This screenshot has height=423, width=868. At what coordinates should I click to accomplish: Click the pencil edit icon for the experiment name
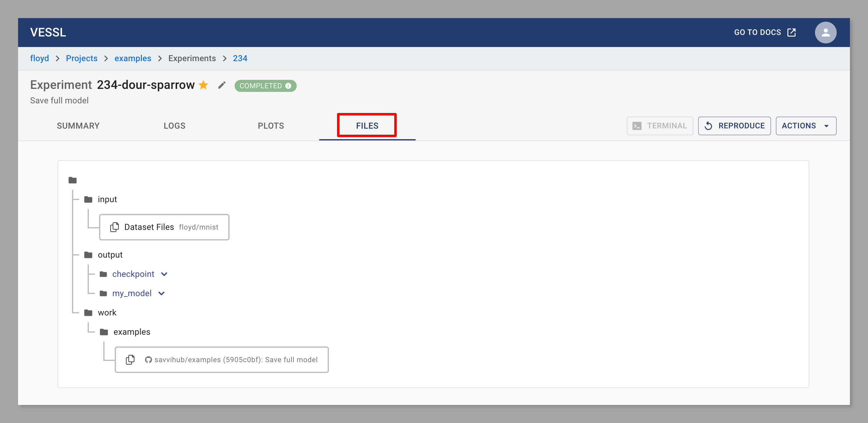(222, 85)
